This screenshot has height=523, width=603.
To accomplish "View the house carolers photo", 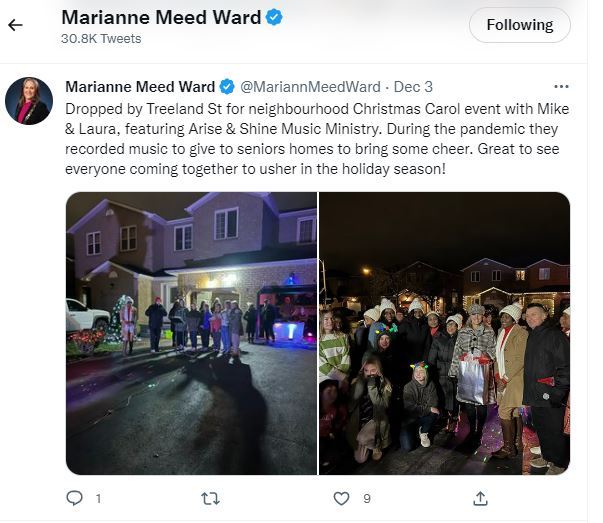I will click(x=192, y=333).
